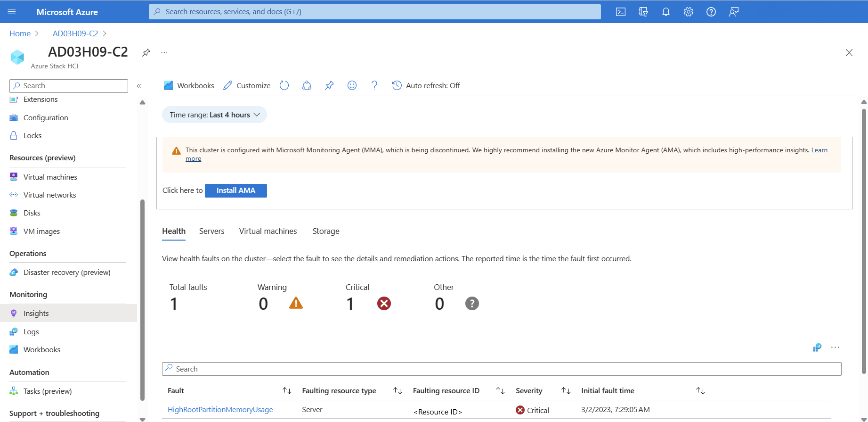Screen dimensions: 868x422
Task: Open the feedback icon in header
Action: tap(734, 12)
